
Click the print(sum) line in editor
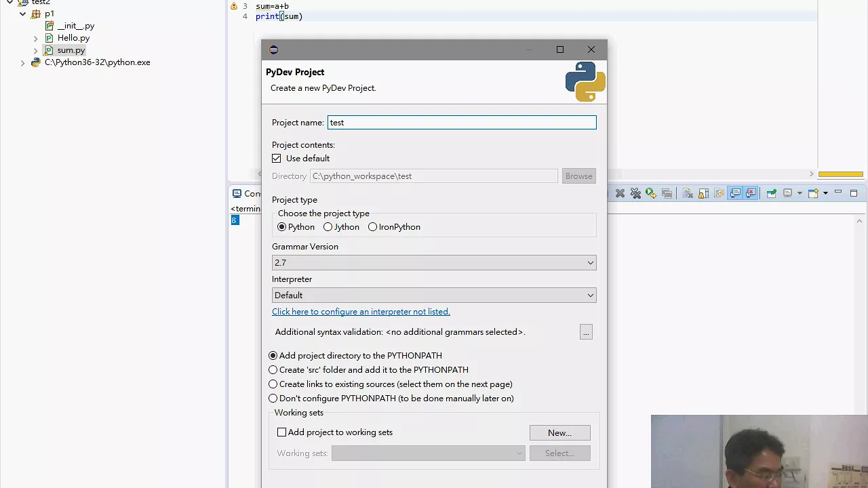click(x=279, y=16)
